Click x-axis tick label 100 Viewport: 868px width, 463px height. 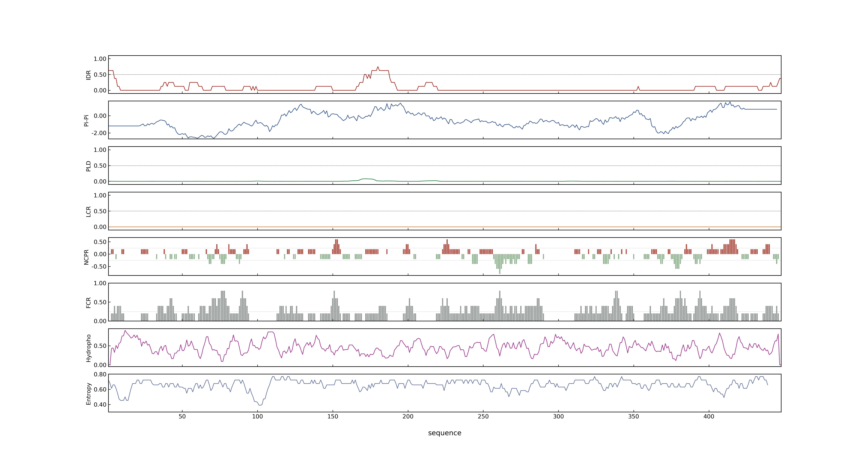coord(257,416)
